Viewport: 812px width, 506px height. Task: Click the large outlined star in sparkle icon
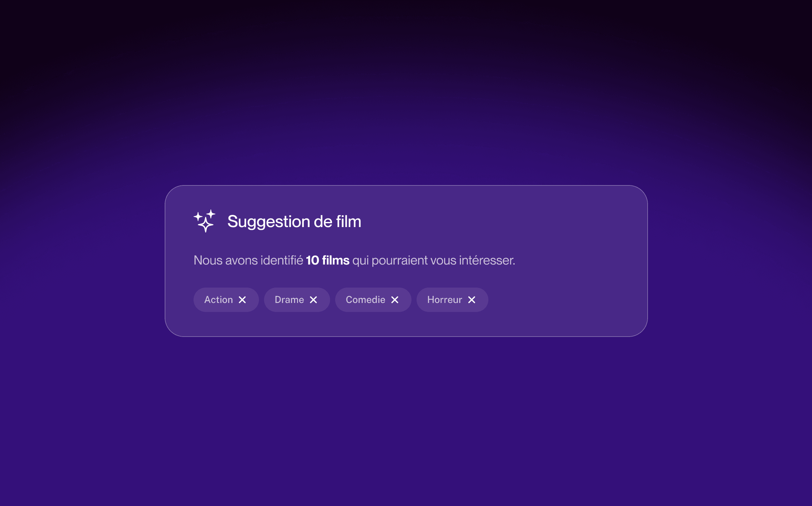[x=206, y=225]
